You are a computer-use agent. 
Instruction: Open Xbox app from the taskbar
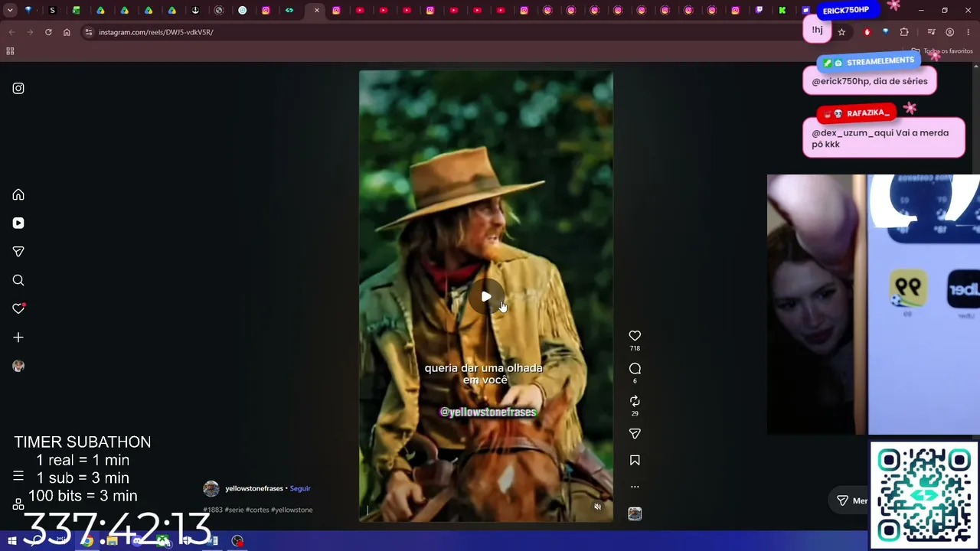162,541
